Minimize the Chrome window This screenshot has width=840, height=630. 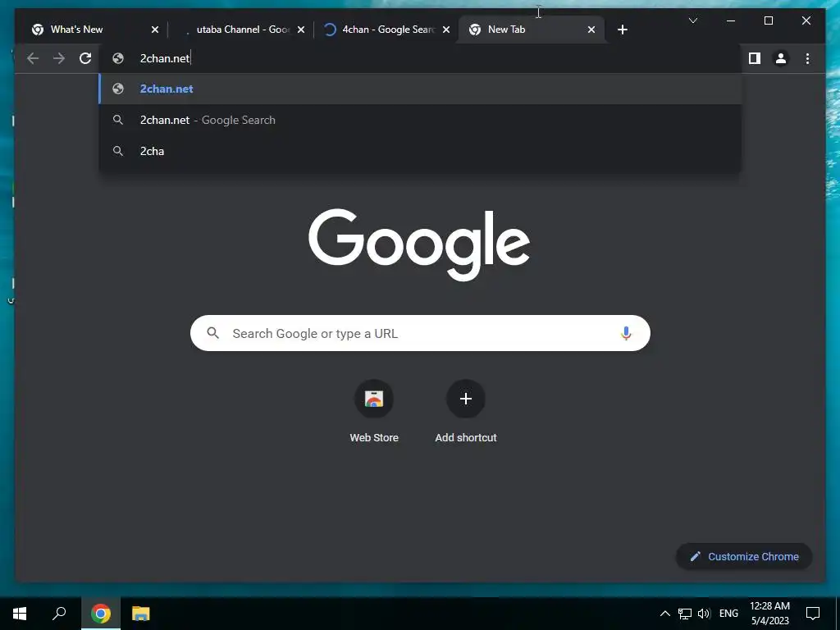point(731,21)
